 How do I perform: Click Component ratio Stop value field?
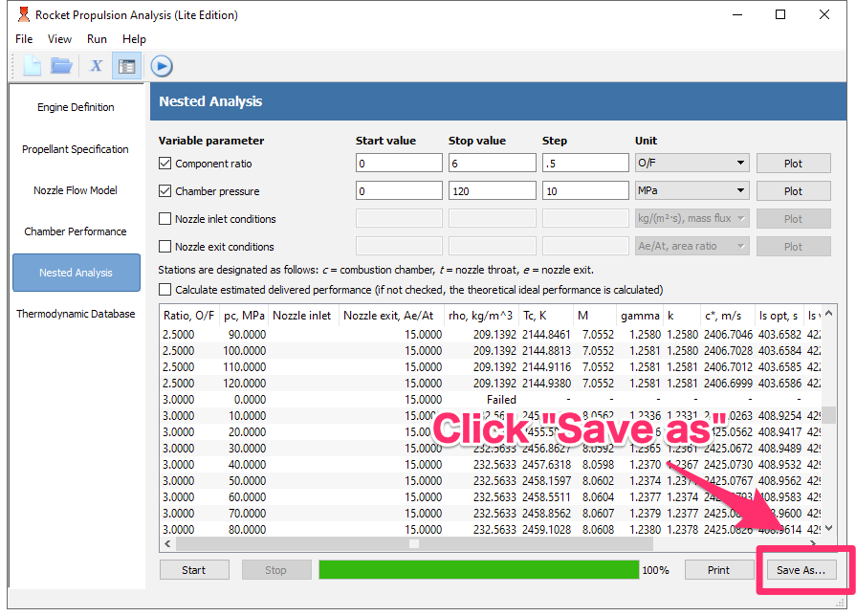point(492,164)
